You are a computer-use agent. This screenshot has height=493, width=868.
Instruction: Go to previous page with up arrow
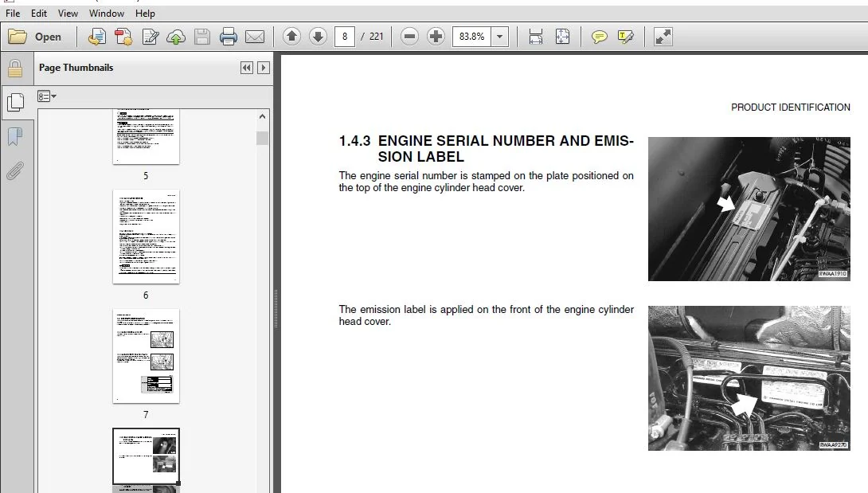291,37
